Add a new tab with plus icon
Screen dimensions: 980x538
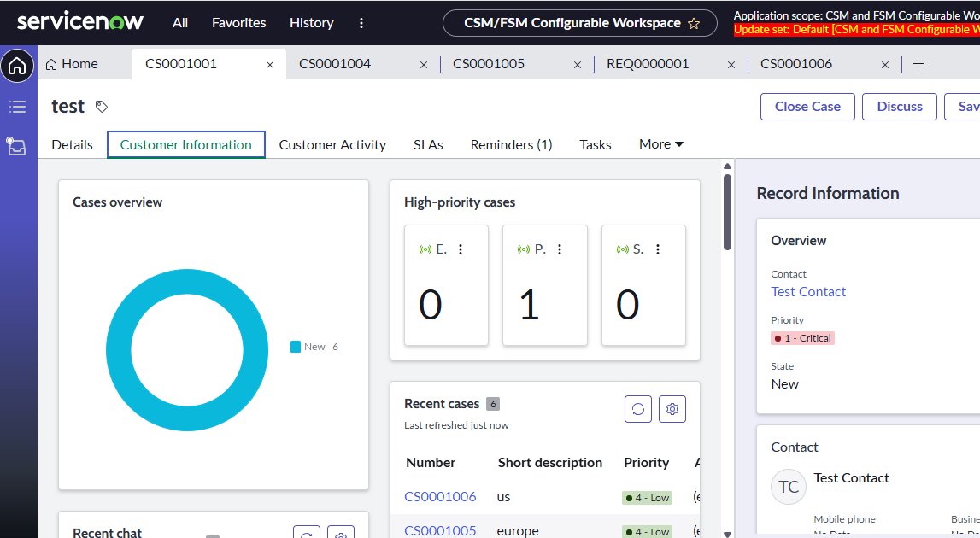coord(918,64)
